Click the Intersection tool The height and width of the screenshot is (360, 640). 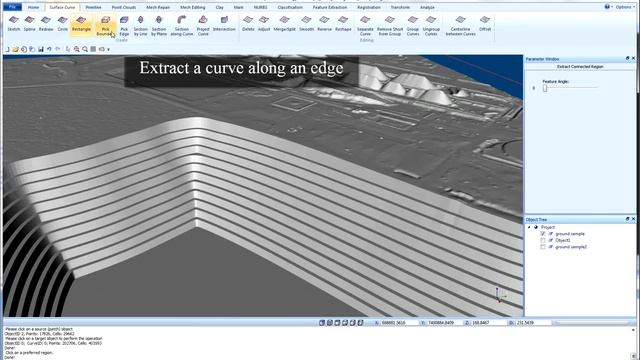(x=224, y=24)
